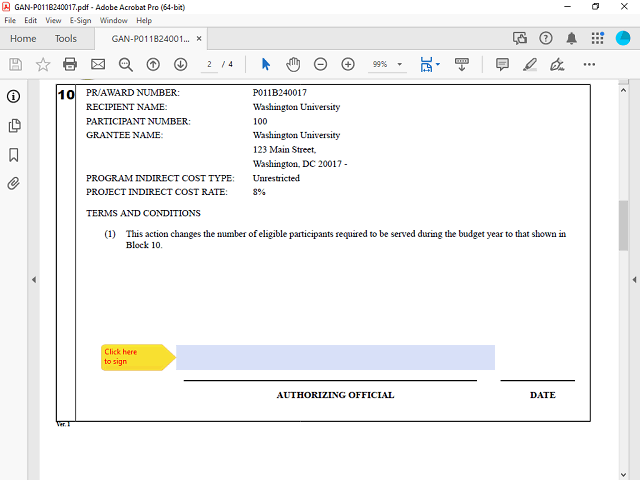Expand the left navigation pane arrow
The width and height of the screenshot is (640, 480).
coord(34,280)
